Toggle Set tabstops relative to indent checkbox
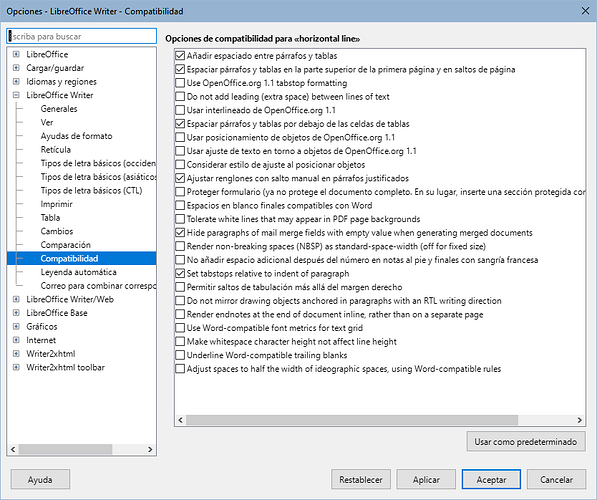The height and width of the screenshot is (500, 597). tap(180, 273)
